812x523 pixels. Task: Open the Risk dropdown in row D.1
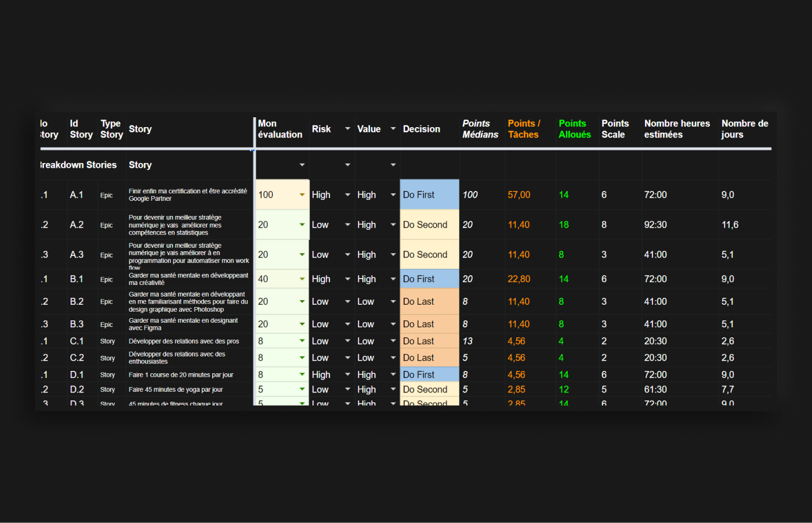coord(347,375)
